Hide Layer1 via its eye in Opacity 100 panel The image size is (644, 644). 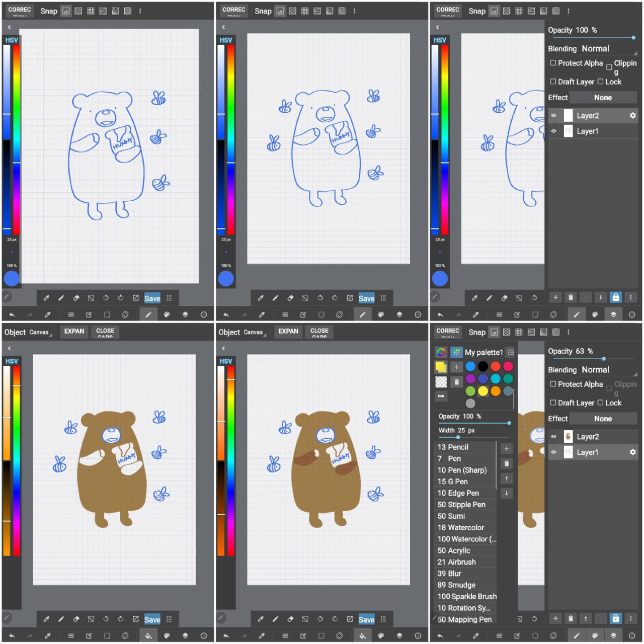click(x=554, y=131)
